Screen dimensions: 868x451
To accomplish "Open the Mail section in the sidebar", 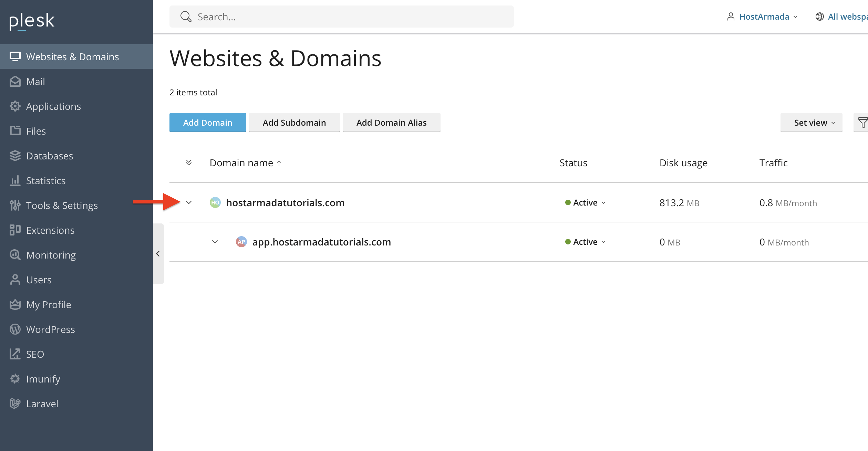I will tap(35, 81).
